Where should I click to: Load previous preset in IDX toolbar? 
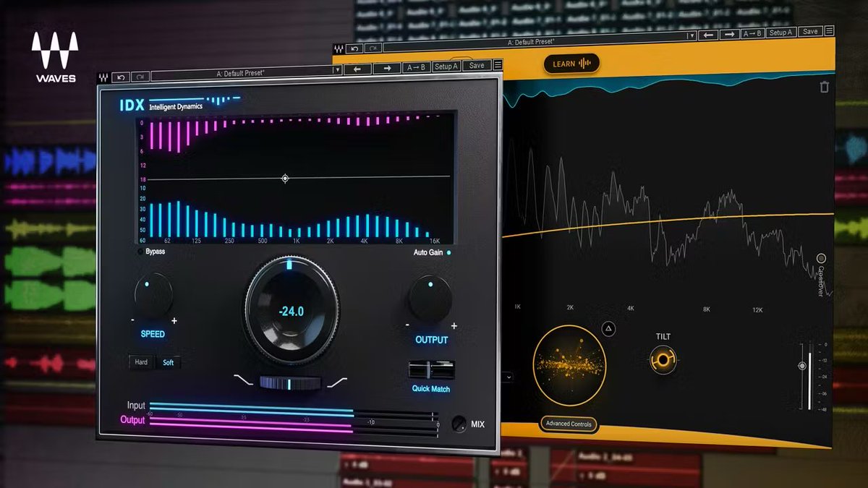coord(357,68)
